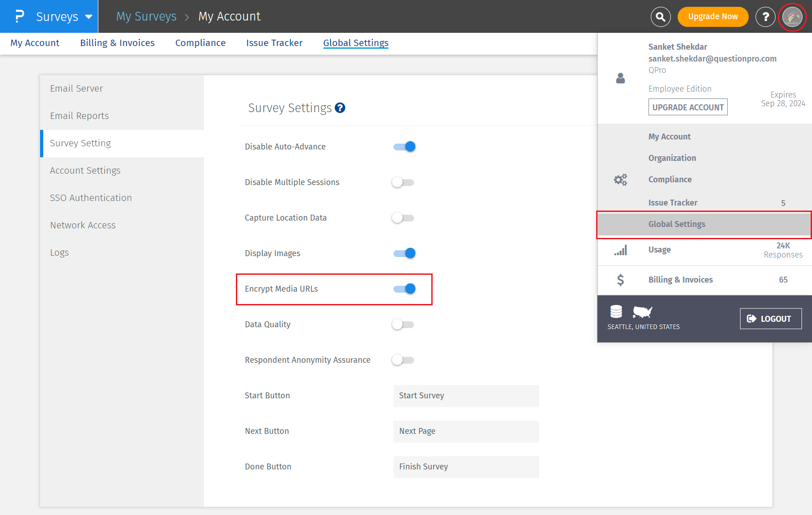Enable Disable Multiple Sessions toggle
812x515 pixels.
point(403,182)
